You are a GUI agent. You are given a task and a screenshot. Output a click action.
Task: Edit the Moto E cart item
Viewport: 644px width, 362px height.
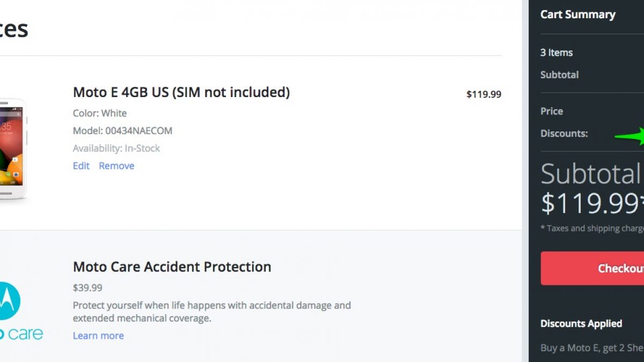point(81,166)
